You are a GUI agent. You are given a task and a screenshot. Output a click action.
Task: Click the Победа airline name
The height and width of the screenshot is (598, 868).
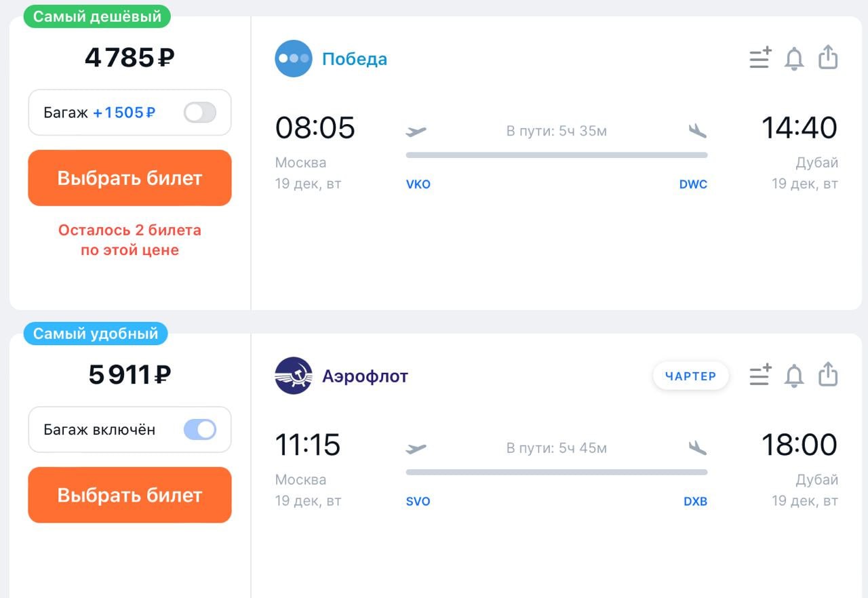tap(354, 59)
